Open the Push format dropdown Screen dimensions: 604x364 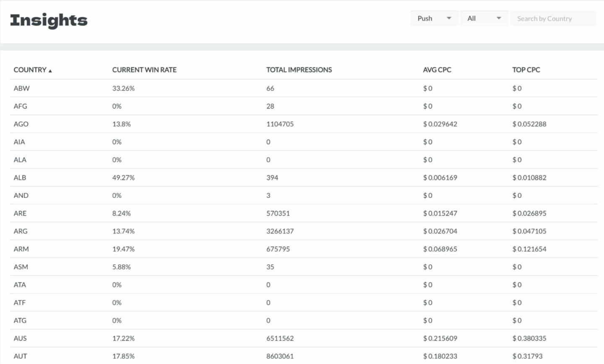434,18
